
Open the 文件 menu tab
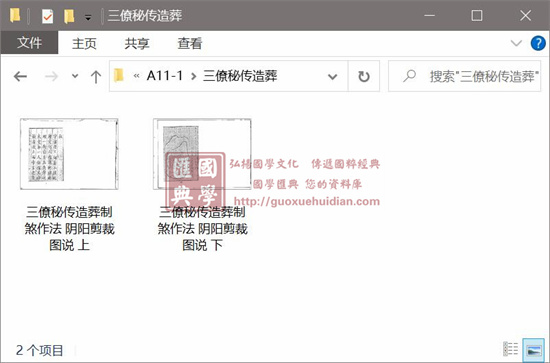pyautogui.click(x=29, y=42)
